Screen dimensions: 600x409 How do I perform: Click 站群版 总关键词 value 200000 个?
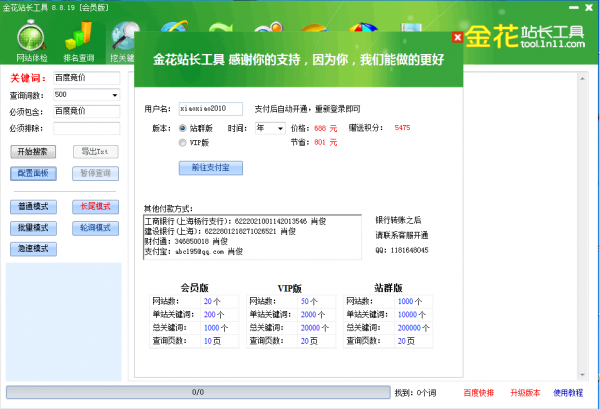(x=413, y=328)
